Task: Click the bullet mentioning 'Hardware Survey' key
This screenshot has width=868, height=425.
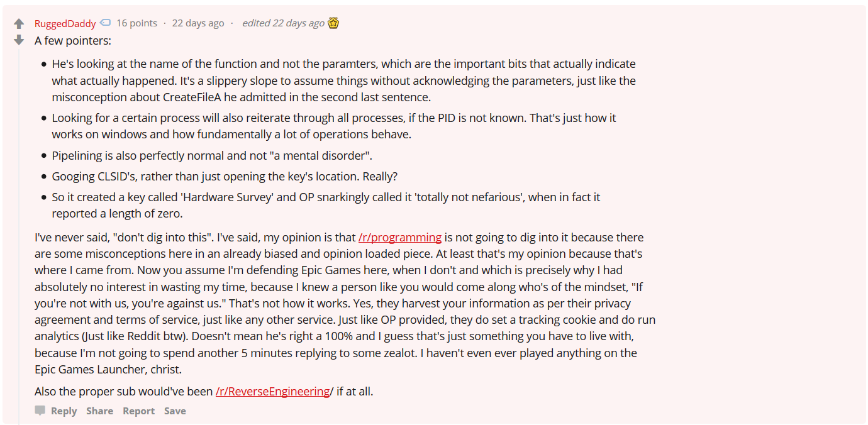Action: [326, 205]
